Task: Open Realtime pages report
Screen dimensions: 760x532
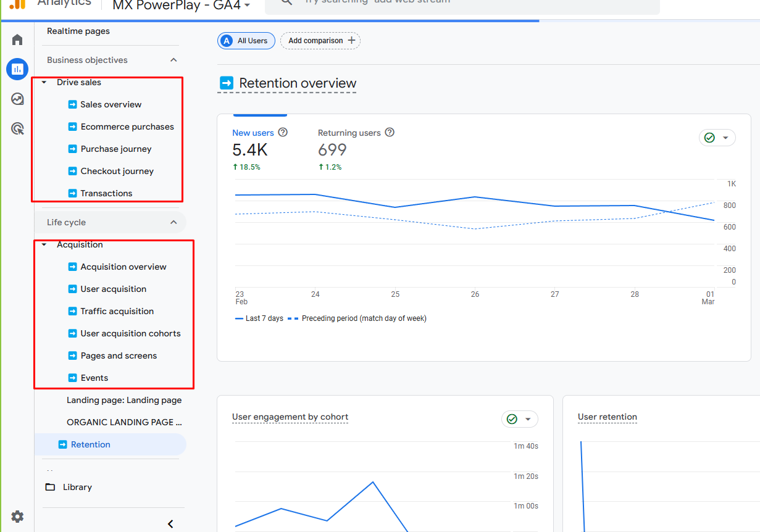Action: (x=78, y=31)
